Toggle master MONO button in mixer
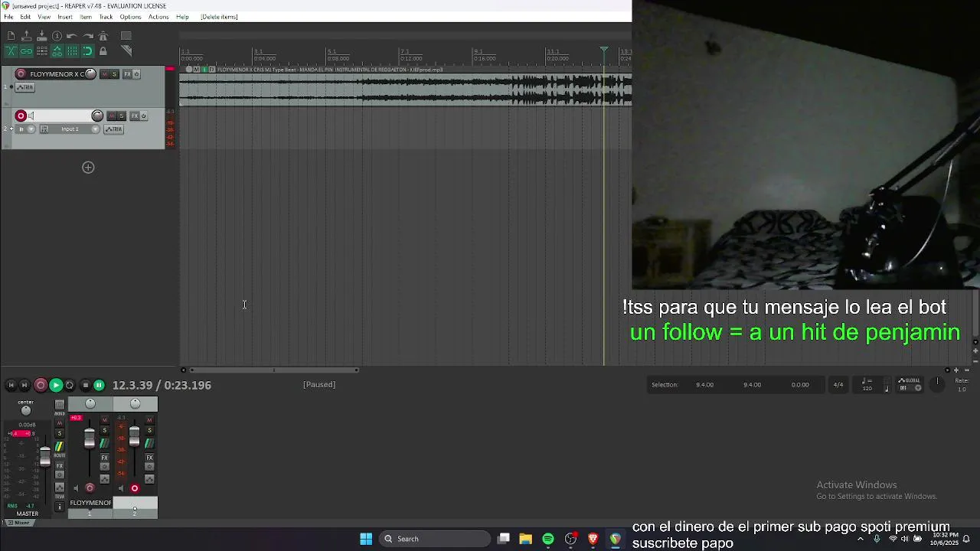This screenshot has width=980, height=551. pyautogui.click(x=60, y=406)
